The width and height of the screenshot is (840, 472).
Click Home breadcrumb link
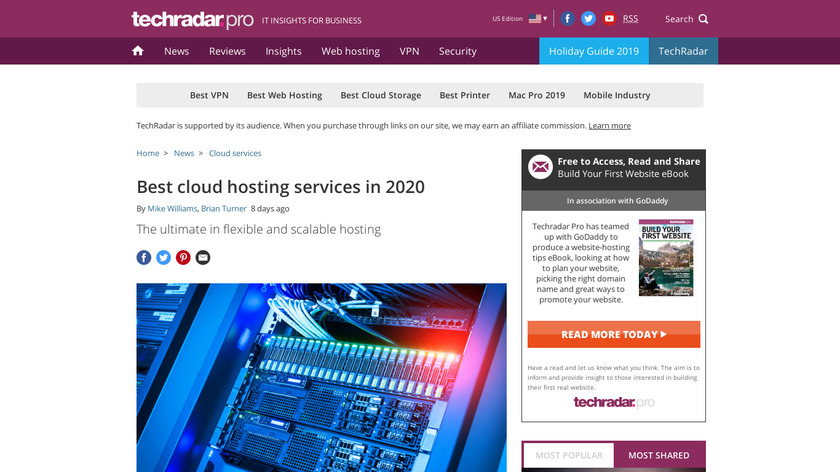(x=148, y=153)
